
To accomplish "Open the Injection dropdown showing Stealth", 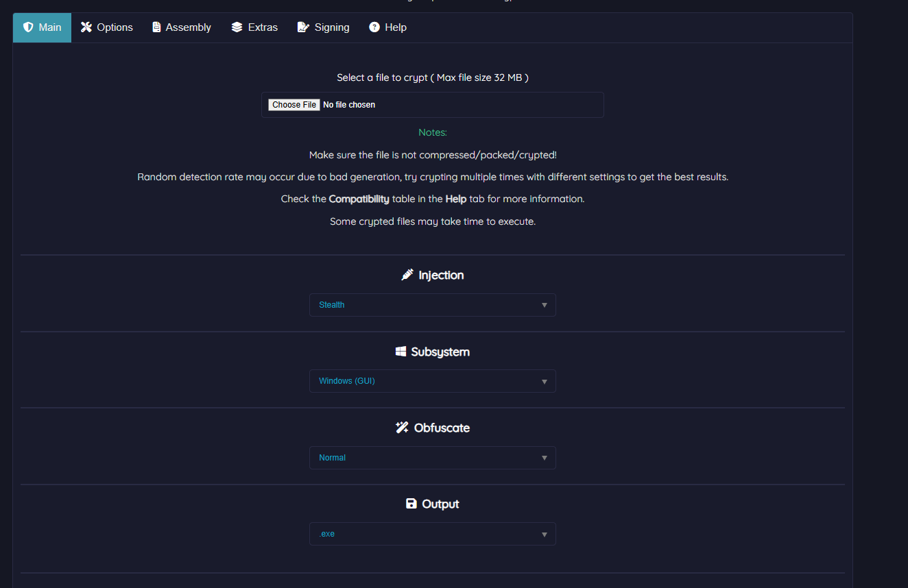I will point(432,305).
